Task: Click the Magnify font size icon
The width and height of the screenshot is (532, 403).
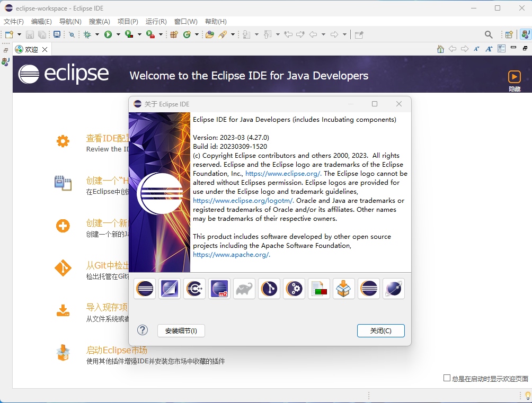Action: 489,49
